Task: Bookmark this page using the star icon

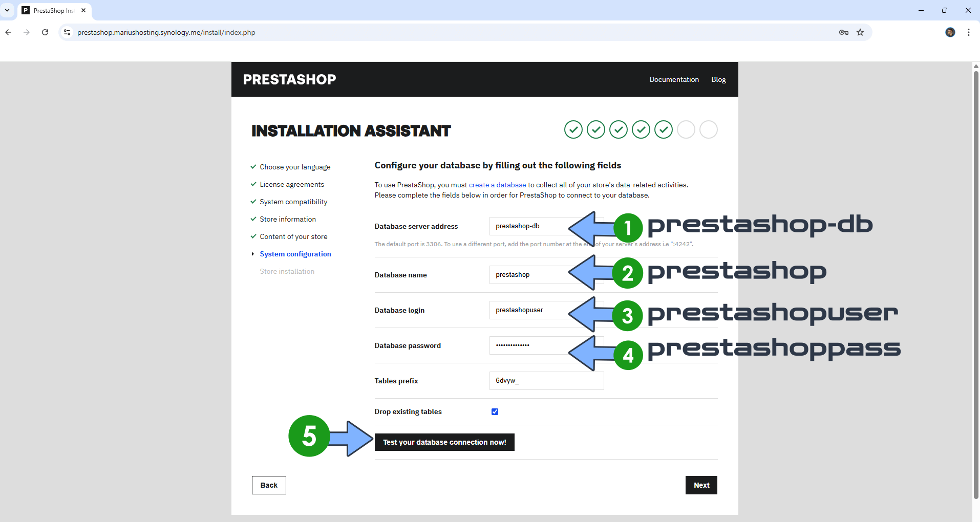Action: pos(861,32)
